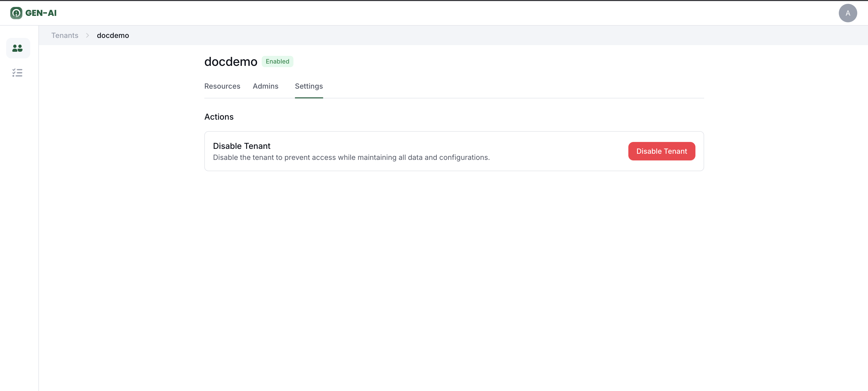Viewport: 868px width, 391px height.
Task: Click the breadcrumb chevron separator
Action: coord(88,35)
